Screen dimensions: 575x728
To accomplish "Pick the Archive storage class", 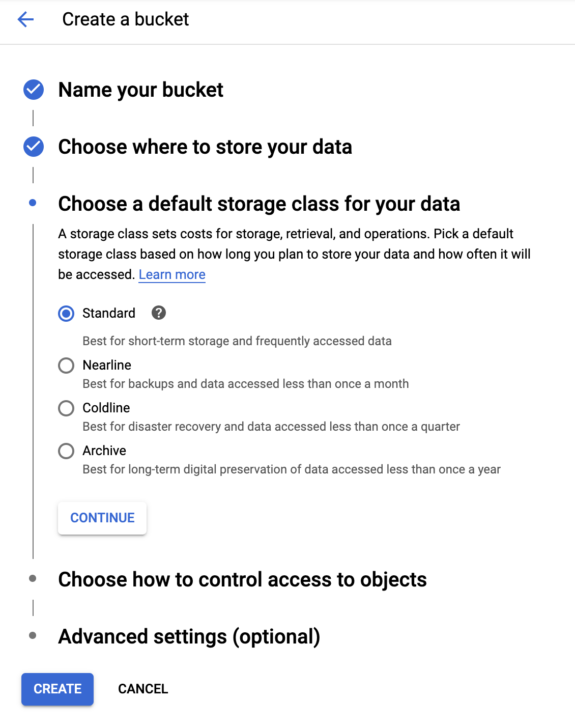I will 66,451.
